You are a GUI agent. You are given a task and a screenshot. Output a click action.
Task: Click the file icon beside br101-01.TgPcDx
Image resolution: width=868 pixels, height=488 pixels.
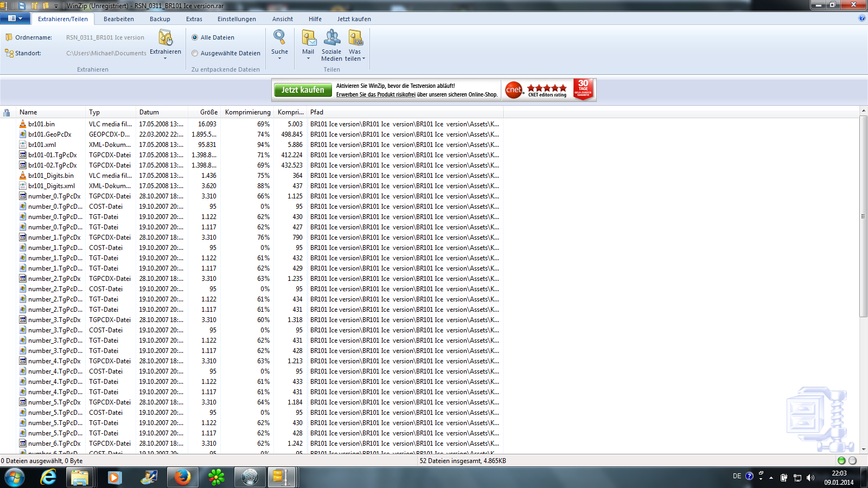click(x=23, y=155)
